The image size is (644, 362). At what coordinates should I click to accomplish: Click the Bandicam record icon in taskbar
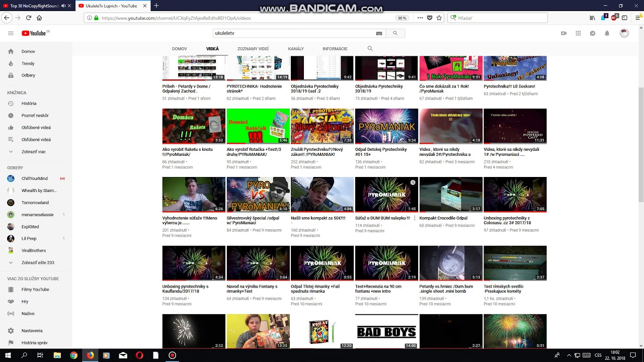[x=172, y=355]
